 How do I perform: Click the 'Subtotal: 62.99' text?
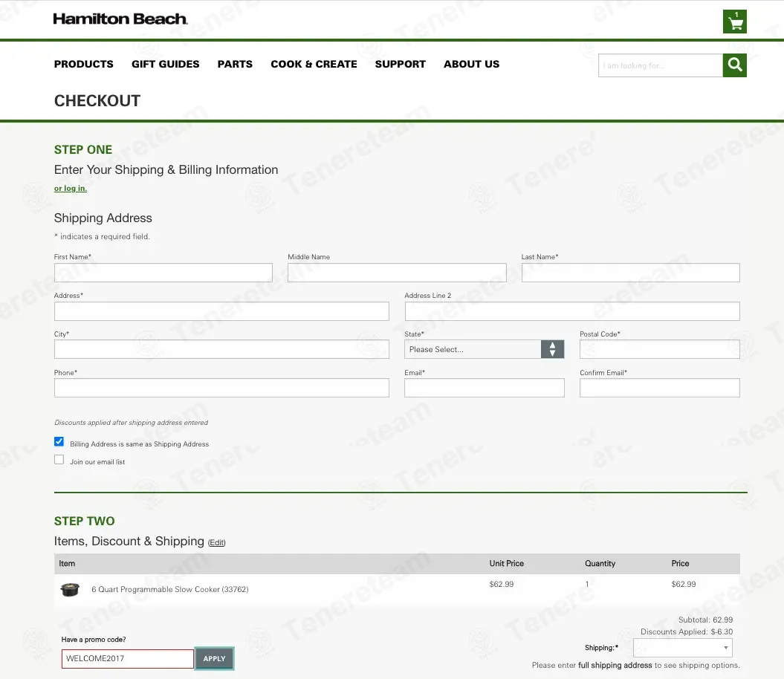click(705, 620)
